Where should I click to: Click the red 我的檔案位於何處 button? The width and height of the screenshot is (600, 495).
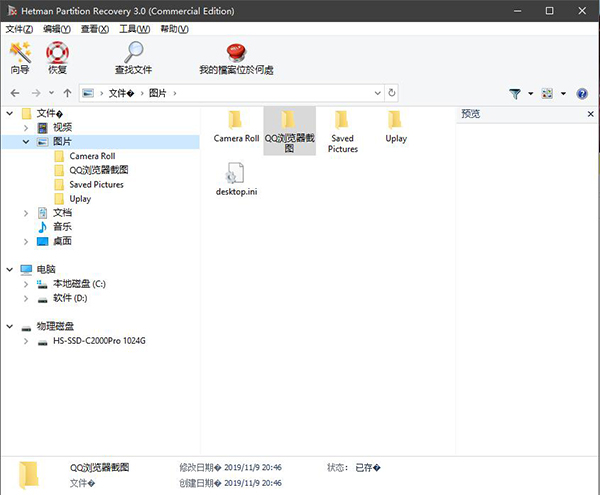pyautogui.click(x=236, y=58)
